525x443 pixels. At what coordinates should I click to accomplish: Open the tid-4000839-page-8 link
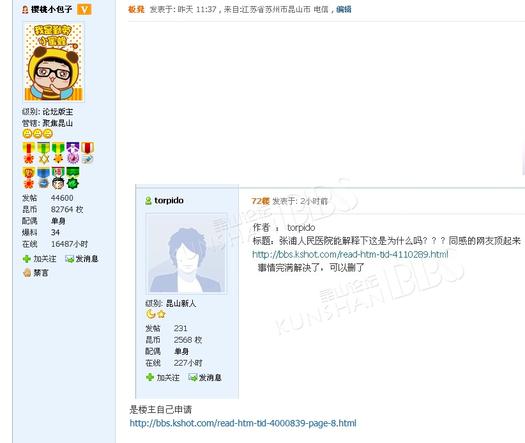243,423
